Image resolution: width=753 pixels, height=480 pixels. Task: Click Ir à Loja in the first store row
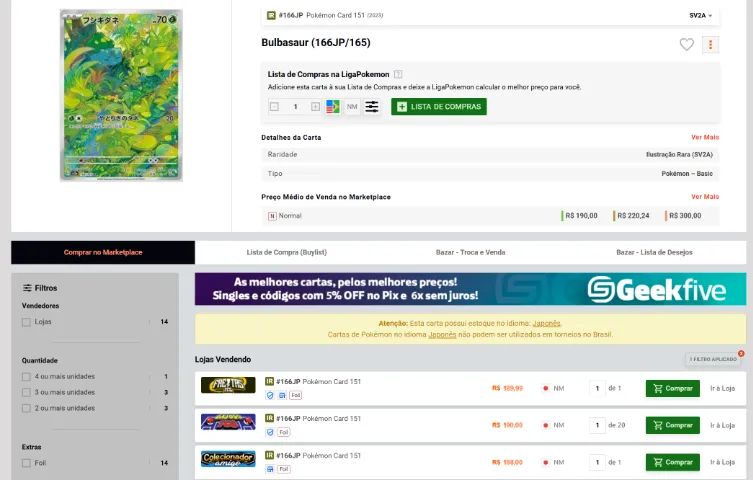click(722, 388)
